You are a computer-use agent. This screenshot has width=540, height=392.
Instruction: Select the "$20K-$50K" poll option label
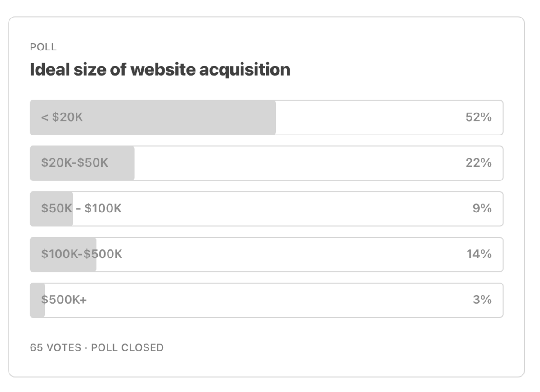coord(75,163)
